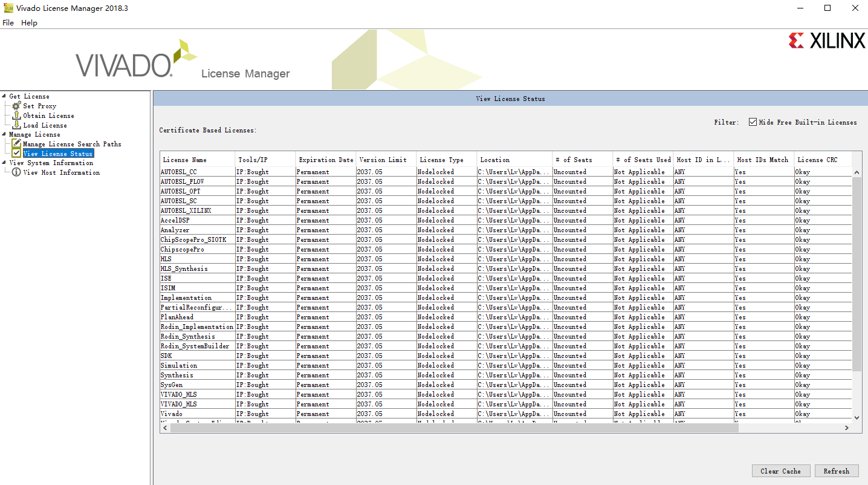Select the ISE license row

506,278
